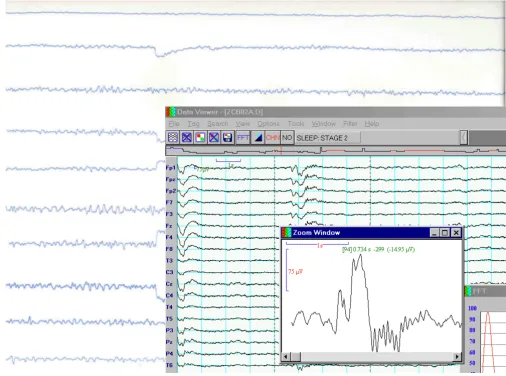Toggle the NO toolbar button
Screen dimensions: 506x376
pyautogui.click(x=287, y=137)
